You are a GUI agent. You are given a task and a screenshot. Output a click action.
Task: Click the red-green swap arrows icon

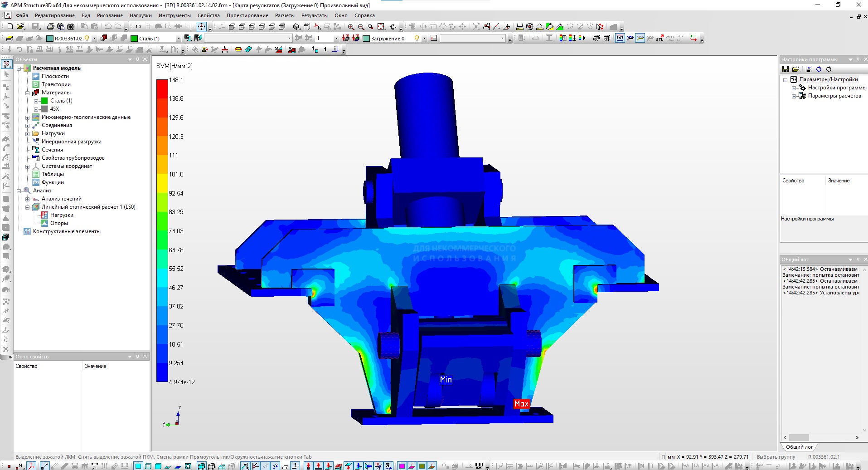click(x=693, y=39)
